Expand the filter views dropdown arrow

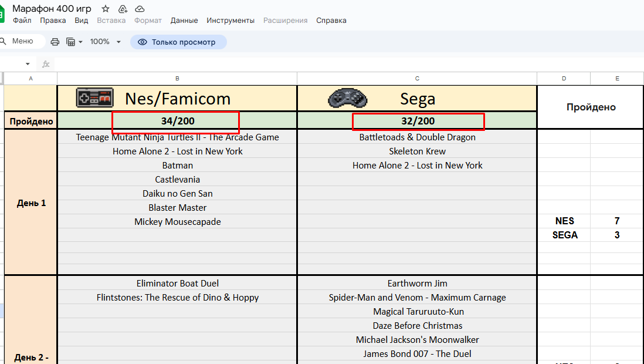pyautogui.click(x=80, y=42)
